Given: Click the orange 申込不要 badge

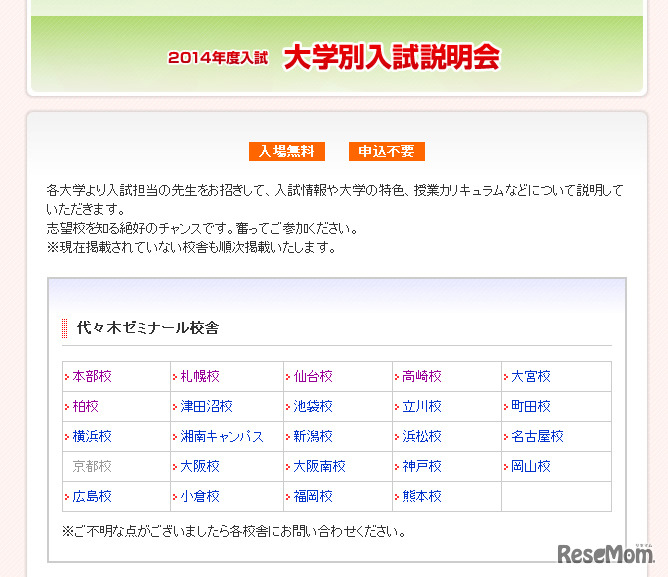Looking at the screenshot, I should [x=386, y=151].
